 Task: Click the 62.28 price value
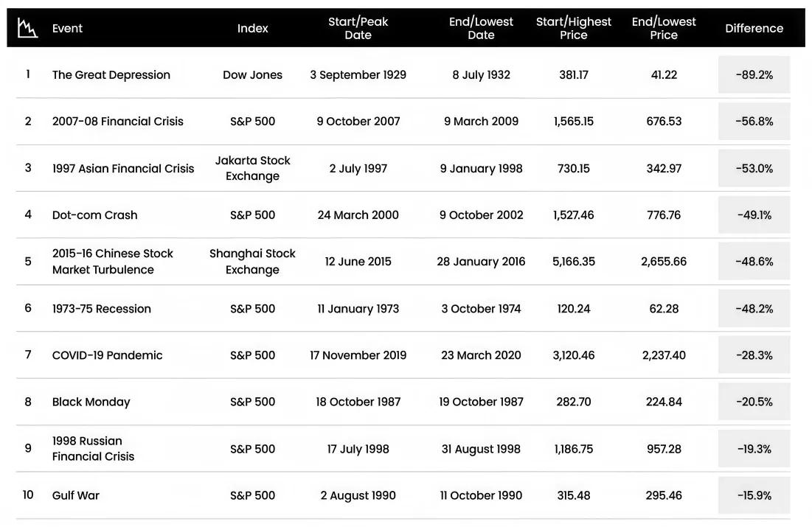(664, 309)
